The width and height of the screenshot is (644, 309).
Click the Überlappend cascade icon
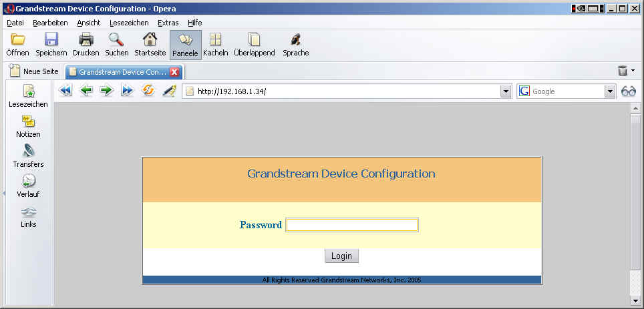pos(255,39)
